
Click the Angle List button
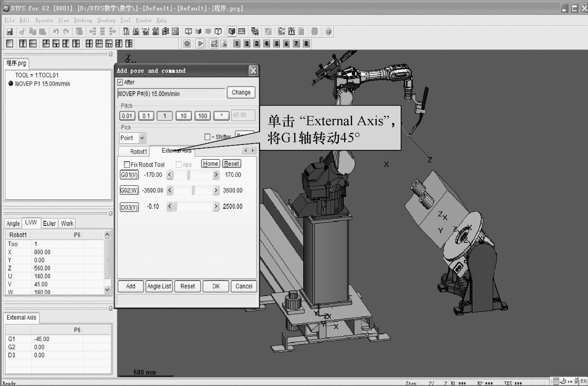click(x=159, y=286)
